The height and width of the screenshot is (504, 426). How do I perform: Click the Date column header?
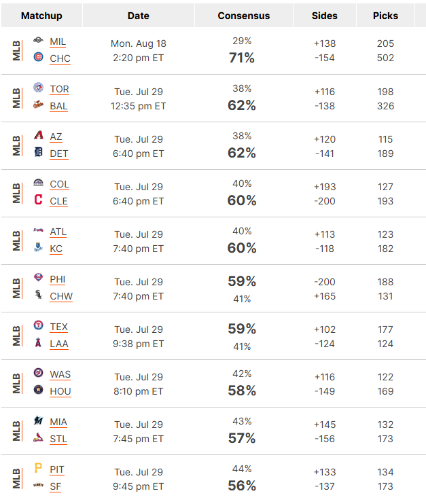pyautogui.click(x=138, y=16)
